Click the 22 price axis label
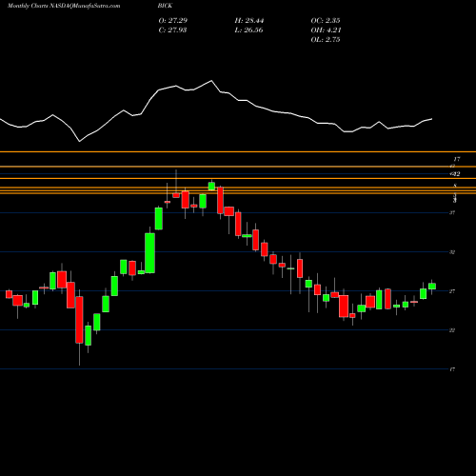476x476 pixels. click(x=452, y=330)
